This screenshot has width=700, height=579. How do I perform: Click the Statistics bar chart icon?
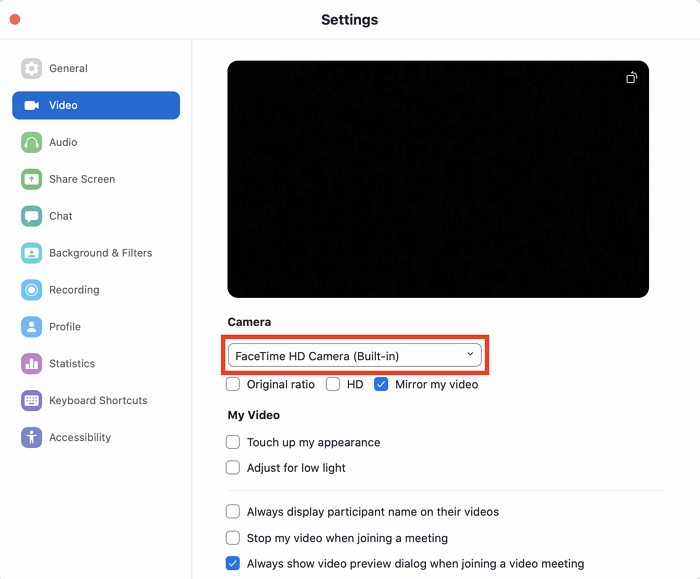click(x=32, y=364)
